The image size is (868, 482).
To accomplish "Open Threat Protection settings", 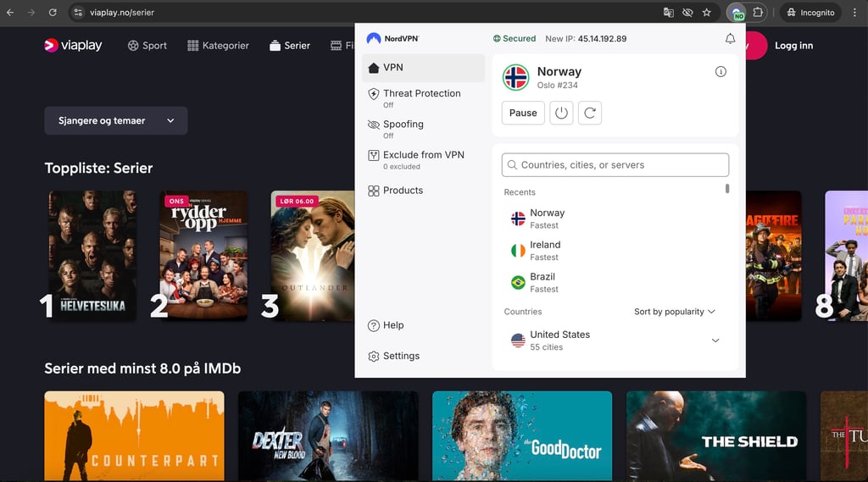I will point(424,98).
